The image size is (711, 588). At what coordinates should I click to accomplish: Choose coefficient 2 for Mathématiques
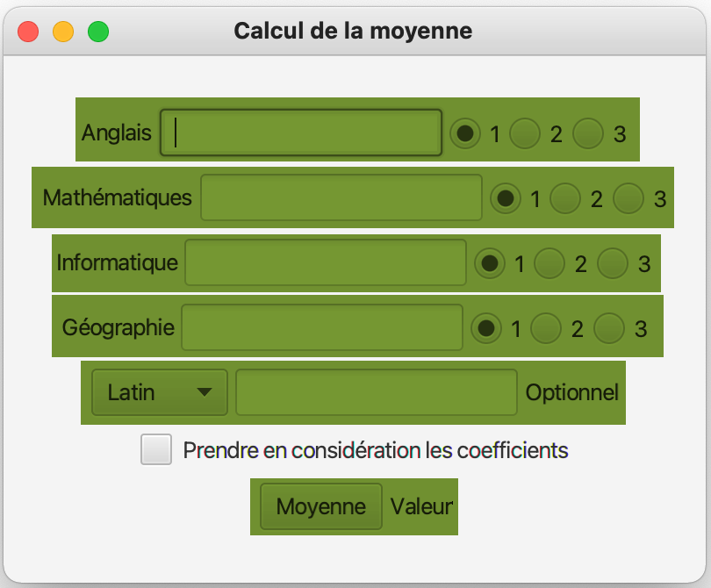(565, 197)
